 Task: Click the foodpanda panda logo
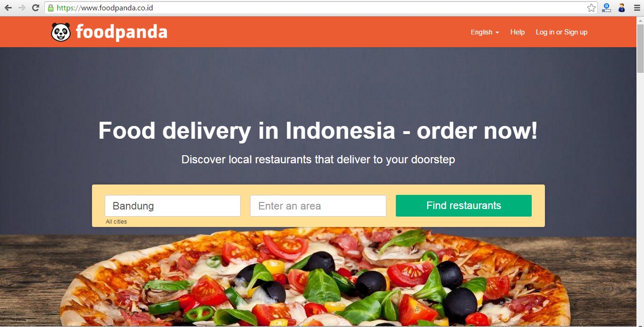coord(61,32)
